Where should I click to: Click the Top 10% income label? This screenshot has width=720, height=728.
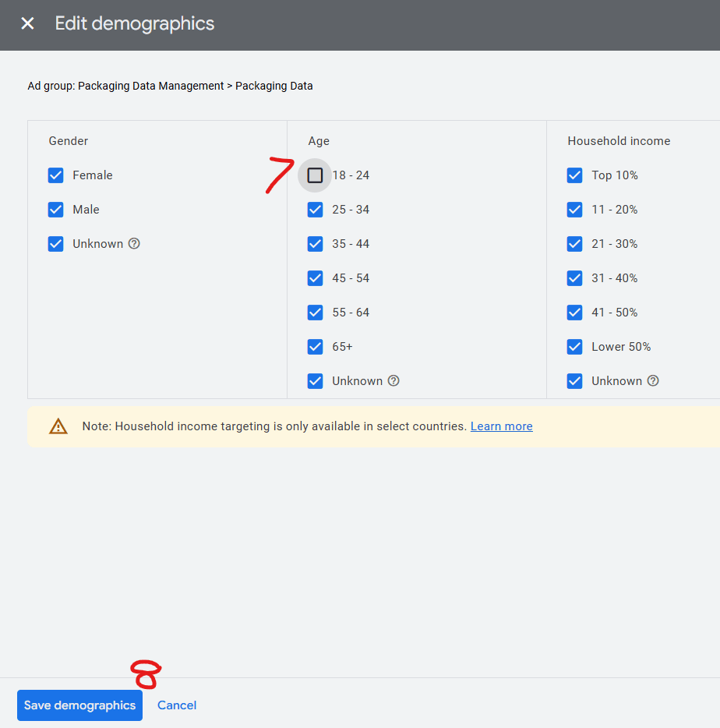pyautogui.click(x=615, y=175)
